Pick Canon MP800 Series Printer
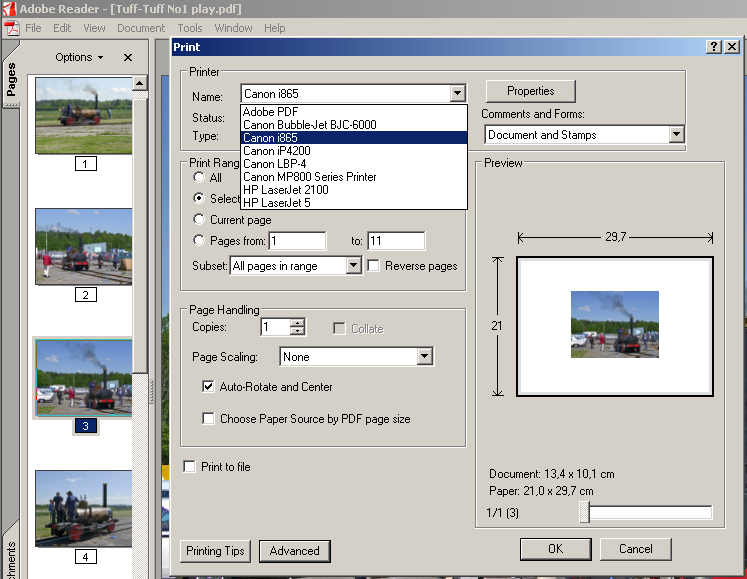This screenshot has width=747, height=579. [353, 177]
